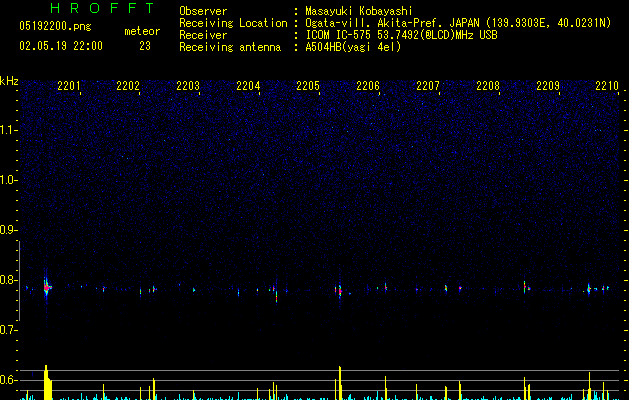Viewport: 629px width, 400px height.
Task: Click the kHz axis unit label
Action: click(x=9, y=81)
